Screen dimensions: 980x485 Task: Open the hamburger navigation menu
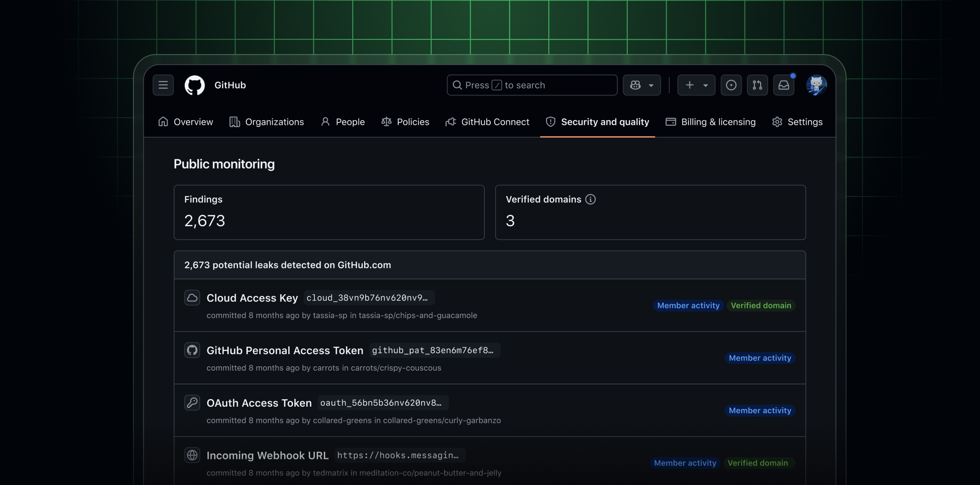click(x=163, y=85)
